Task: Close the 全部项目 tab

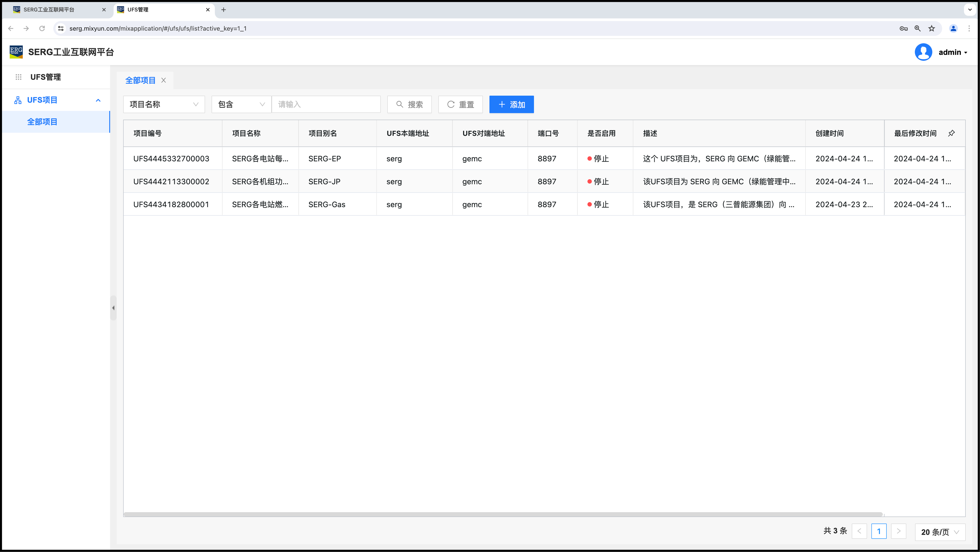Action: (164, 80)
